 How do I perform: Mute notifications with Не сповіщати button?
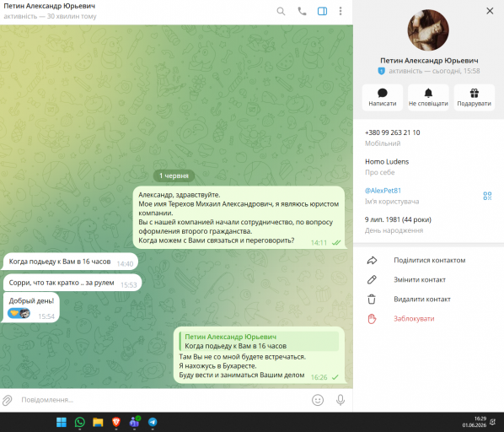coord(428,98)
